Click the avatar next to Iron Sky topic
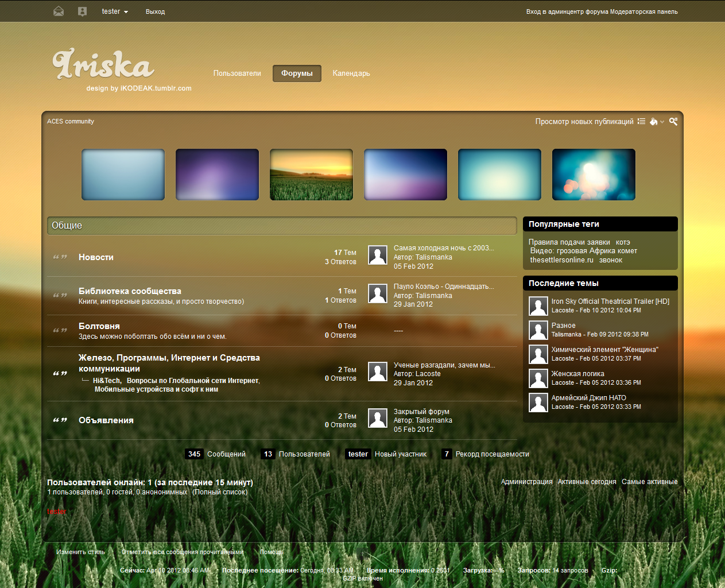Screen dimensions: 725x588 coord(538,306)
